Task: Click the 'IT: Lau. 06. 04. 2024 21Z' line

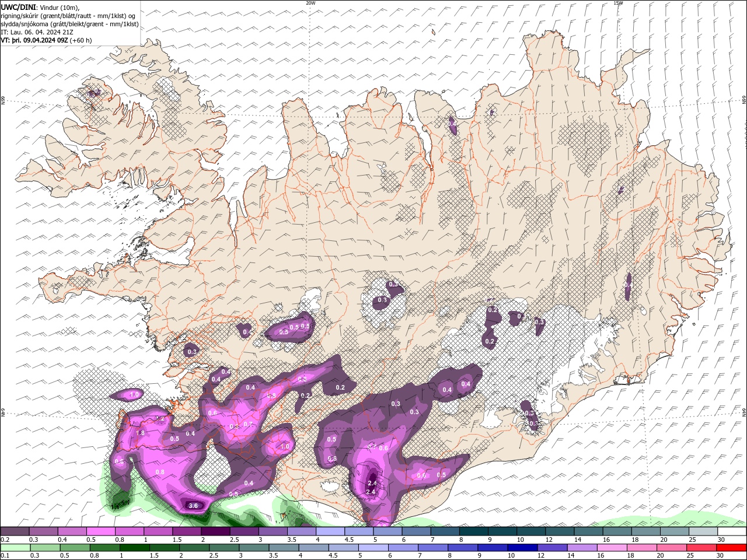Action: tap(37, 32)
